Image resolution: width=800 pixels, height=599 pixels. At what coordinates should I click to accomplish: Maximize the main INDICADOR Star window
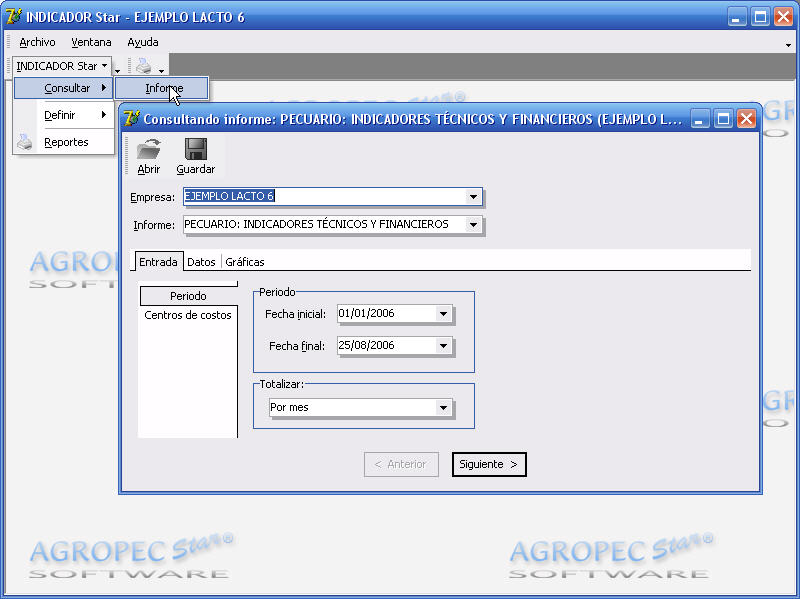pos(760,17)
